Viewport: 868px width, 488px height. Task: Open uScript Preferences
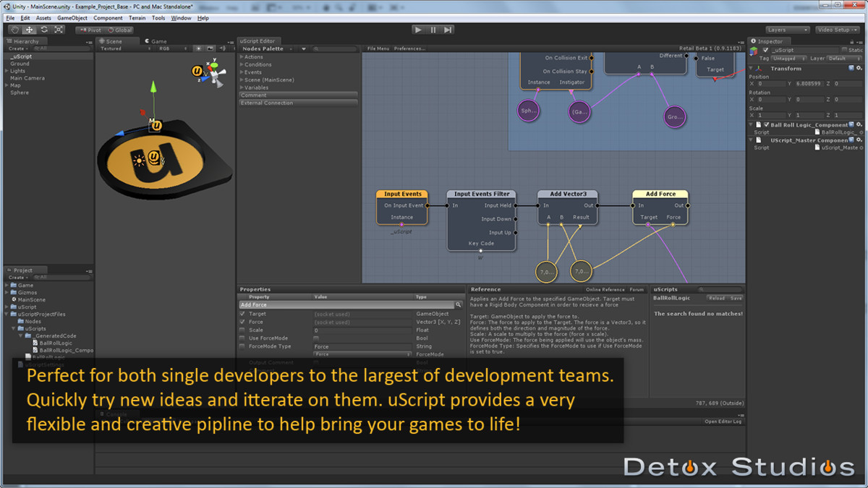pyautogui.click(x=409, y=48)
